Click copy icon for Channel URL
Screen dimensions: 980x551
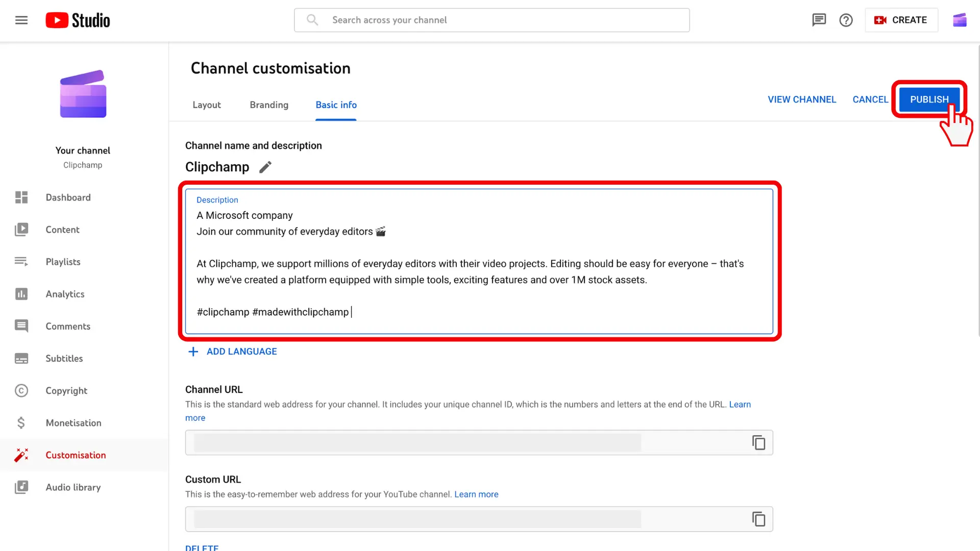pyautogui.click(x=758, y=442)
